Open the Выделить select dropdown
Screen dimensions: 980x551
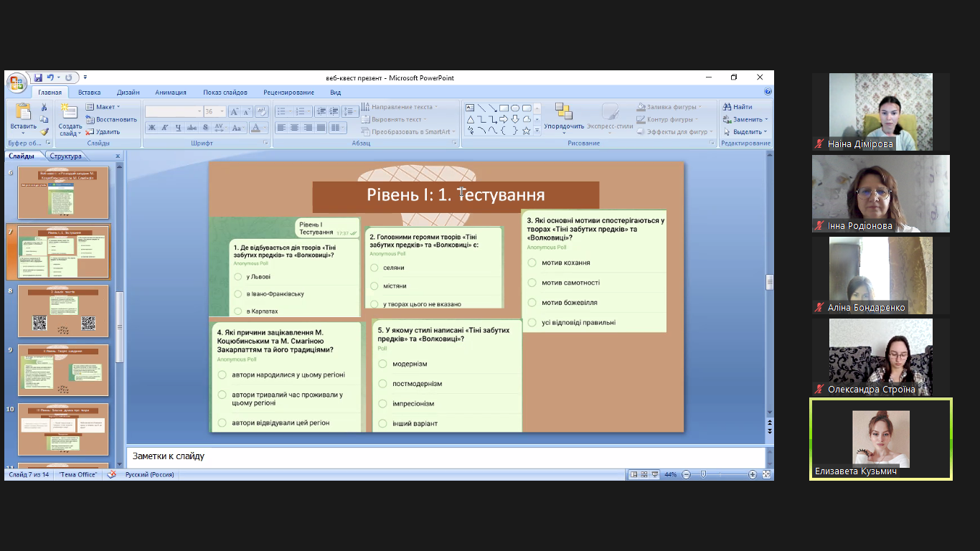tap(745, 131)
